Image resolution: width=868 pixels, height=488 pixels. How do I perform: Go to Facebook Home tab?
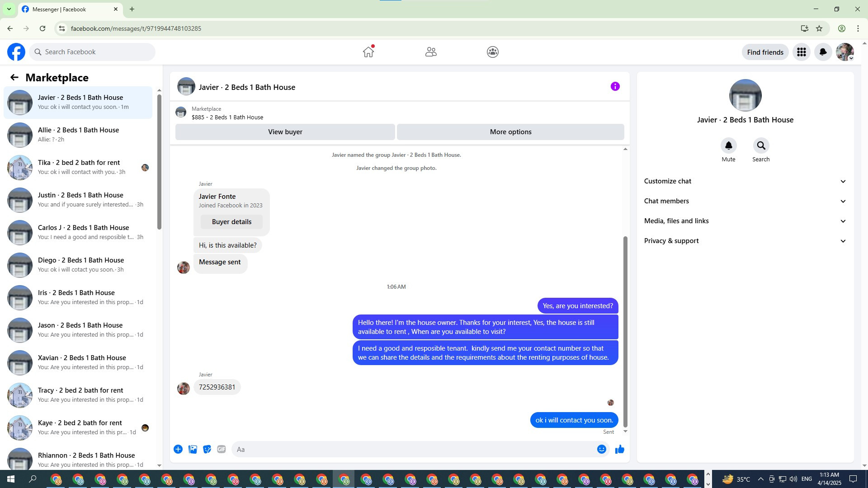pyautogui.click(x=368, y=52)
